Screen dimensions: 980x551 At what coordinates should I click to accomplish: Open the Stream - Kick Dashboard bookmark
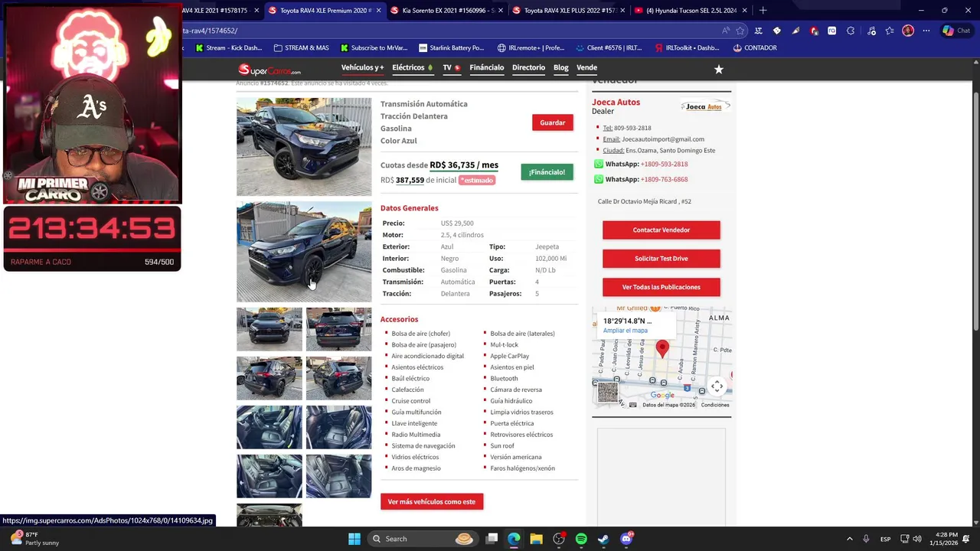[x=228, y=47]
